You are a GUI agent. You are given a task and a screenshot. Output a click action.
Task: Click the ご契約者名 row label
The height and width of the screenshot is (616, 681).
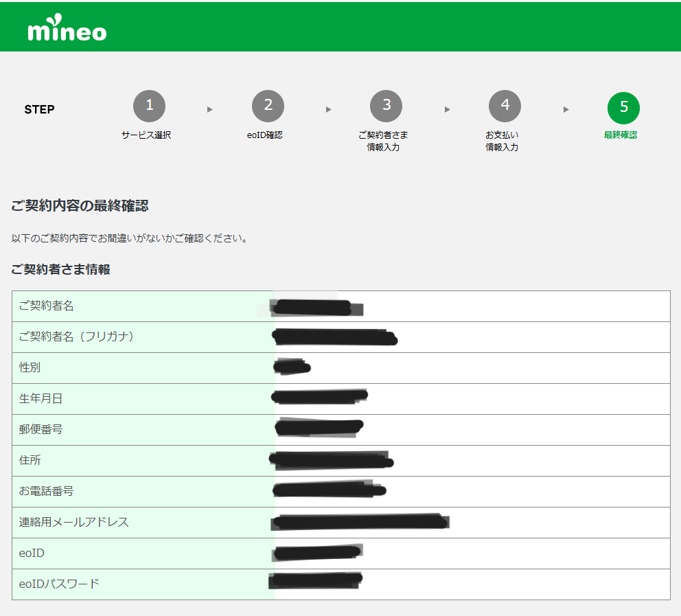click(x=47, y=306)
